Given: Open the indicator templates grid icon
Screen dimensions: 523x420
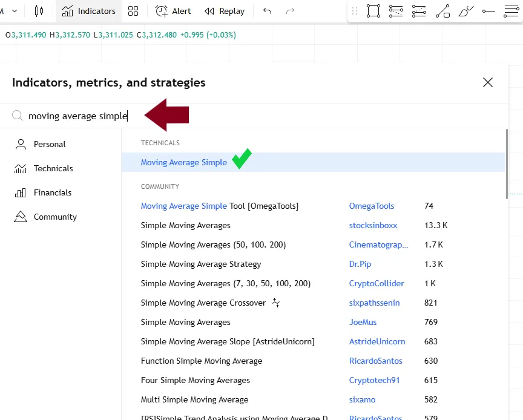Looking at the screenshot, I should click(133, 11).
